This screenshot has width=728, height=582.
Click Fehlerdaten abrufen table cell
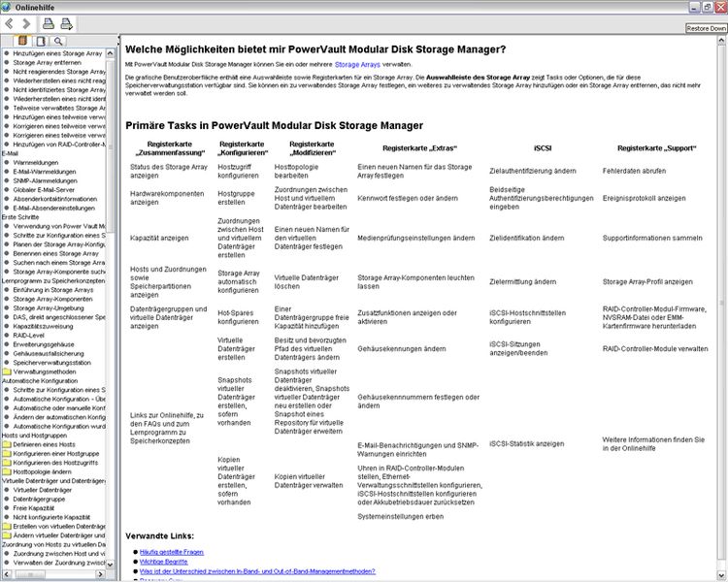pos(634,171)
